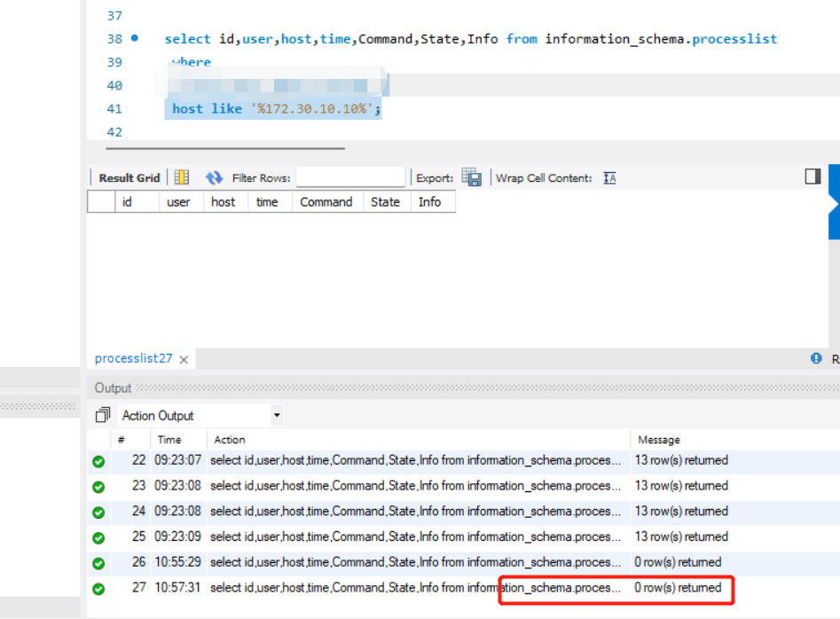The height and width of the screenshot is (619, 840).
Task: Click the Result Grid panel icon
Action: [128, 177]
